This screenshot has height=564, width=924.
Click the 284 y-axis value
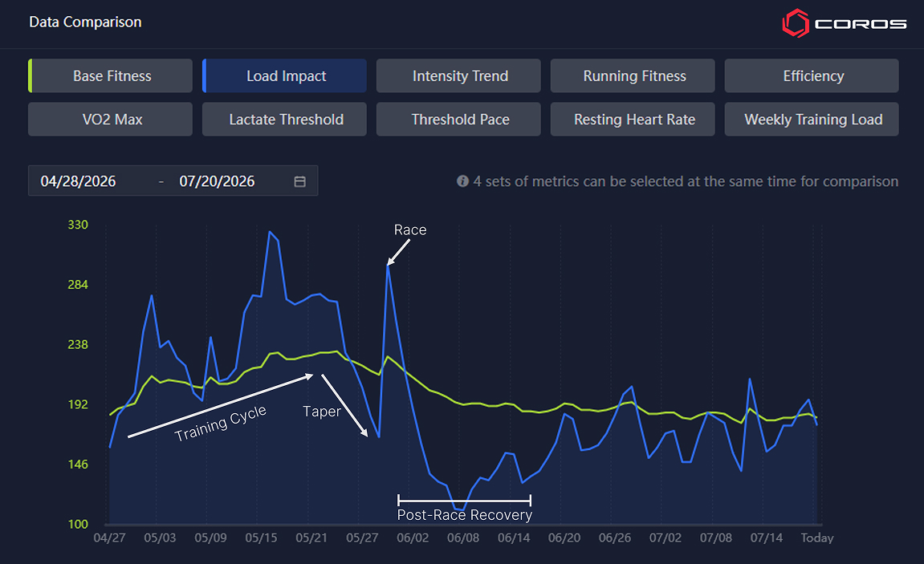pyautogui.click(x=78, y=285)
